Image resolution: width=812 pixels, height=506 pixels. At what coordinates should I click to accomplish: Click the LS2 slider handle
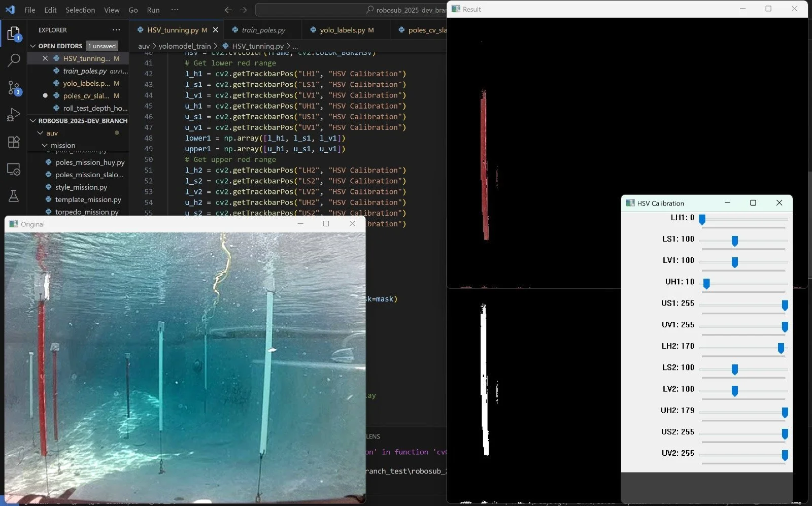(x=734, y=369)
